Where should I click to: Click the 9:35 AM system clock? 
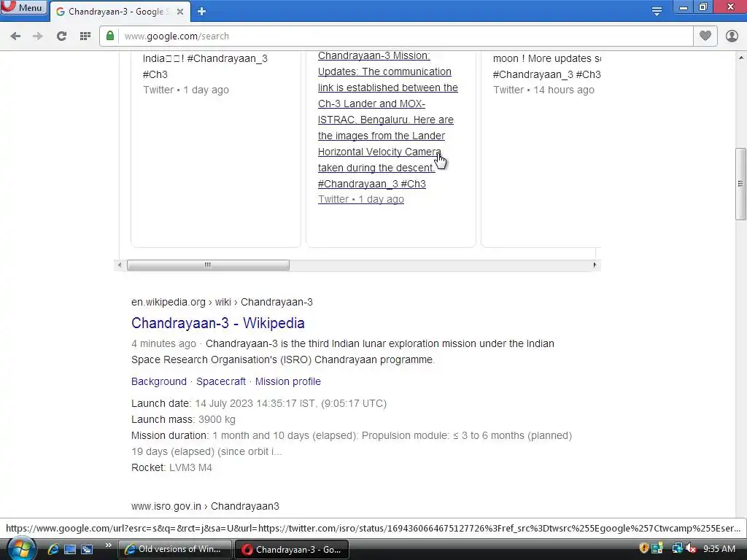[x=719, y=548]
